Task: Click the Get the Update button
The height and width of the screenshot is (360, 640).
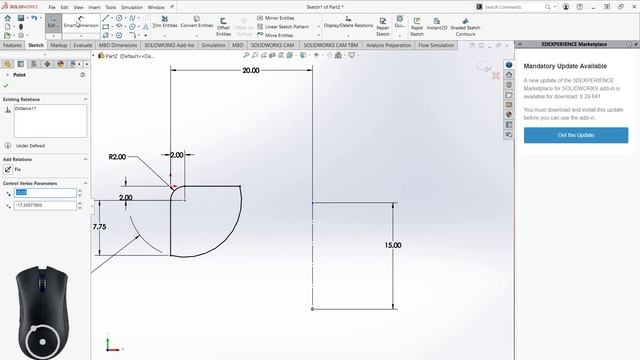Action: coord(576,135)
